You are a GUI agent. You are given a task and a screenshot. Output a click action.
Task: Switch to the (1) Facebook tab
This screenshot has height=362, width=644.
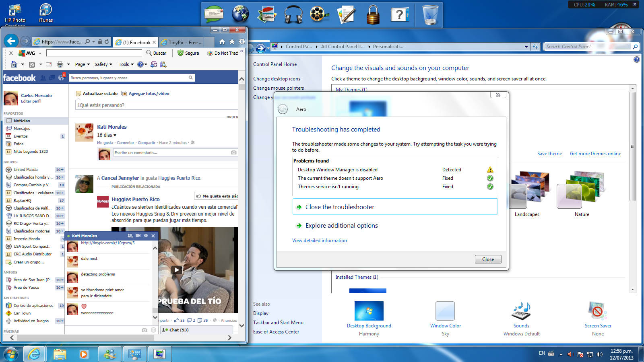point(136,42)
